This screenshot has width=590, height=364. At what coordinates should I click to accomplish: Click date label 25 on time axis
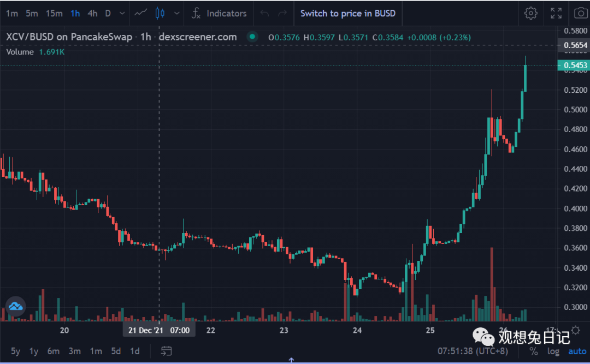pyautogui.click(x=430, y=330)
